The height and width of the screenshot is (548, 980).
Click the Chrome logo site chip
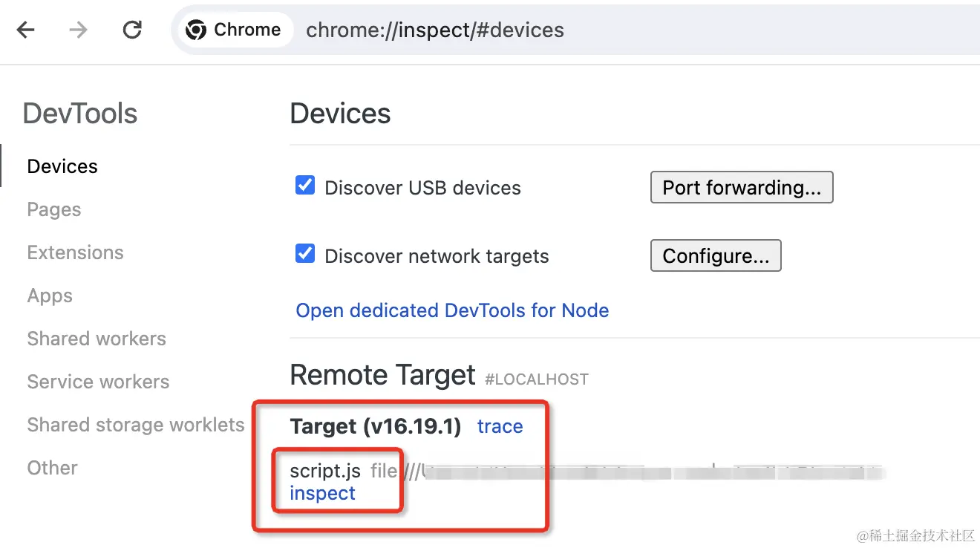[235, 30]
